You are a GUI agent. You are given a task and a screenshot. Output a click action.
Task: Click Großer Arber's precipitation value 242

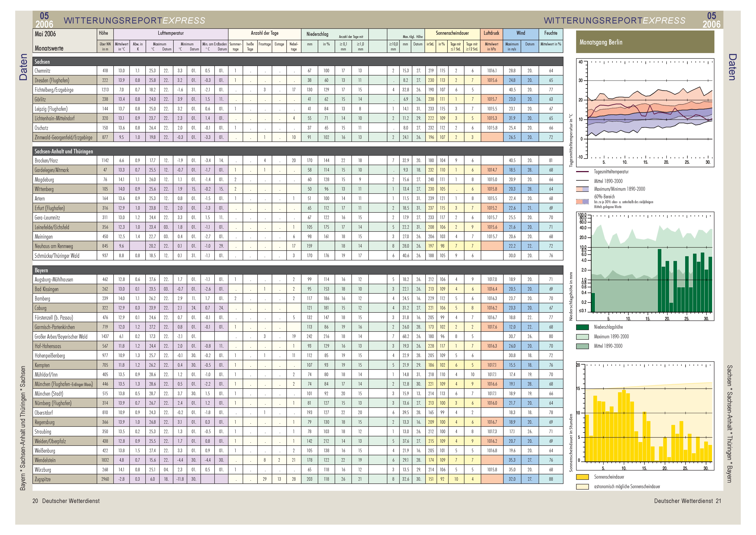pos(310,336)
